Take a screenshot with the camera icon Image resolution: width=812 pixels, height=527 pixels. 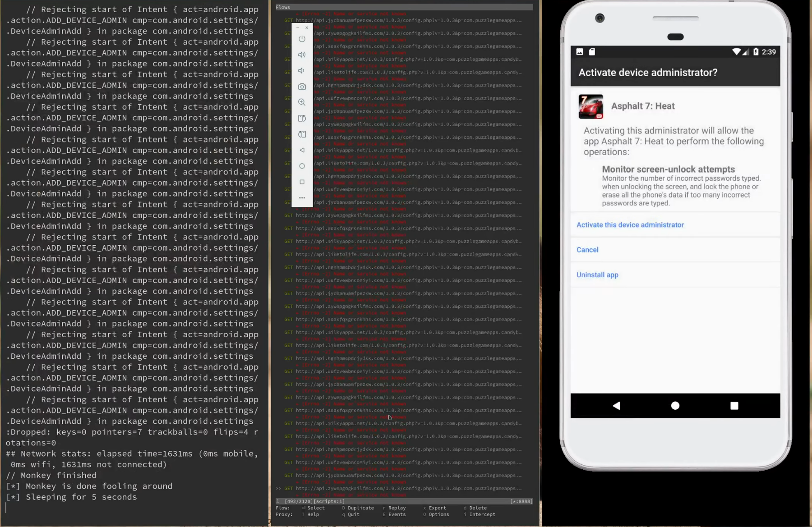301,86
